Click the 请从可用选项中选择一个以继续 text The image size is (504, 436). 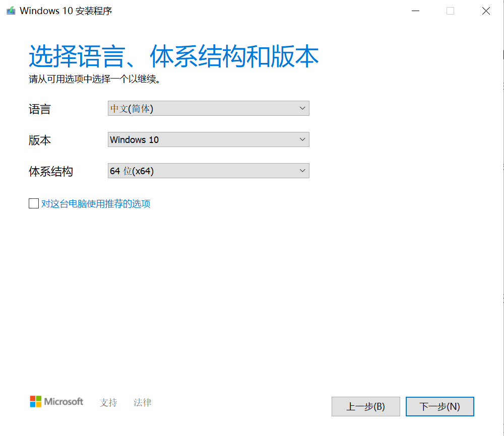point(95,79)
